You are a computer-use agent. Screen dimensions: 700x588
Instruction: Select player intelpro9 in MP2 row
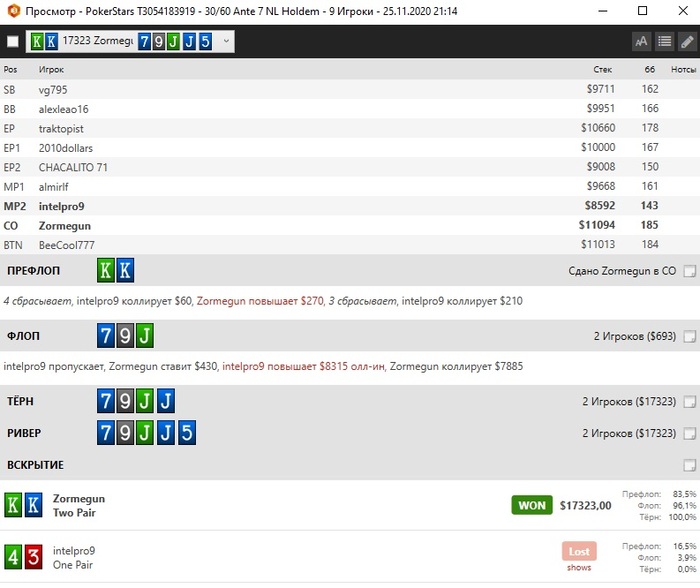350,206
